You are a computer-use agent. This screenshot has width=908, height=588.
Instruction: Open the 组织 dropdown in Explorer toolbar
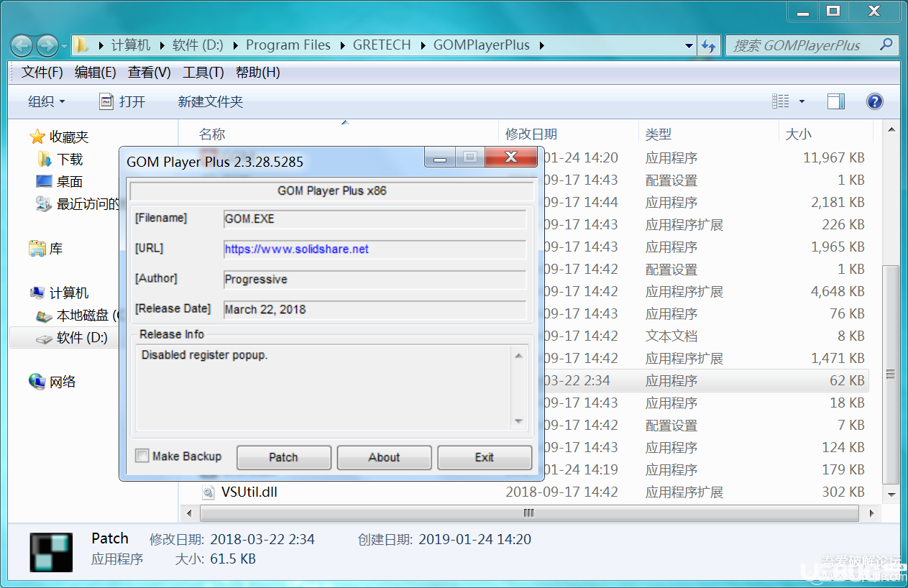point(47,102)
